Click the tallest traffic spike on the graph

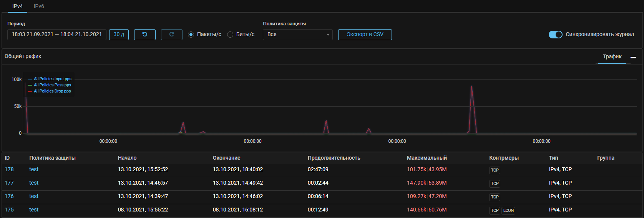coord(471,88)
